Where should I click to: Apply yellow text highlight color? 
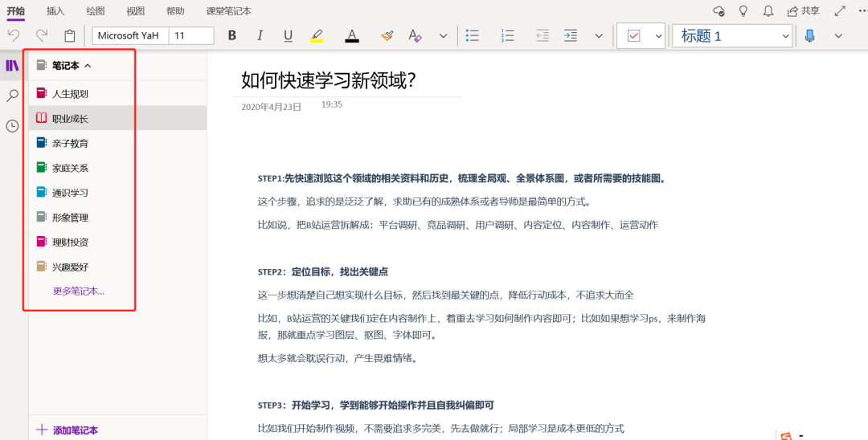[317, 36]
